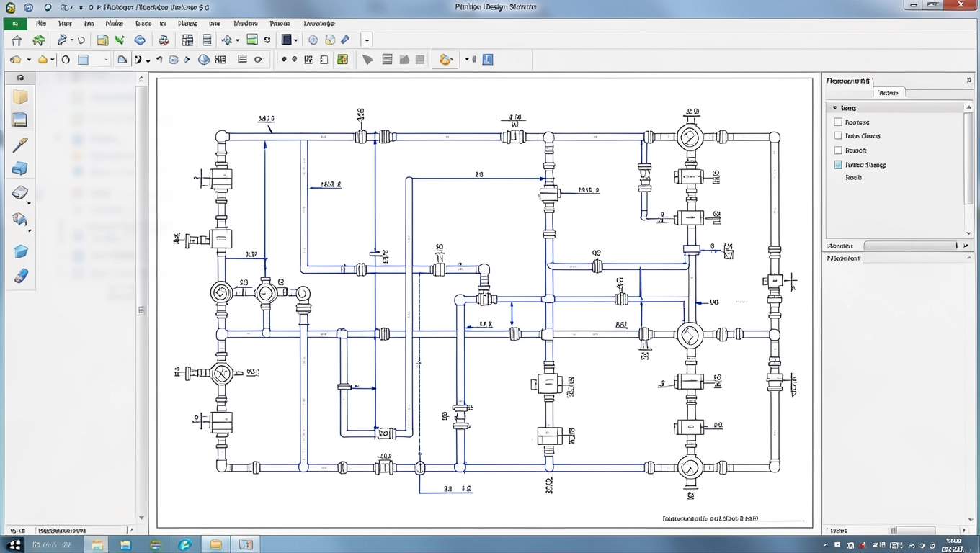980x553 pixels.
Task: Click the save disk icon in left sidebar
Action: coord(19,120)
